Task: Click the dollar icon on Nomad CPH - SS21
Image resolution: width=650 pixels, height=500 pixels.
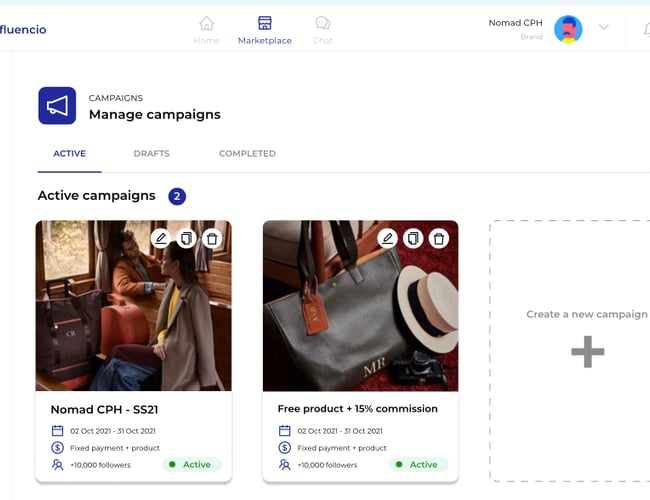Action: (x=58, y=448)
